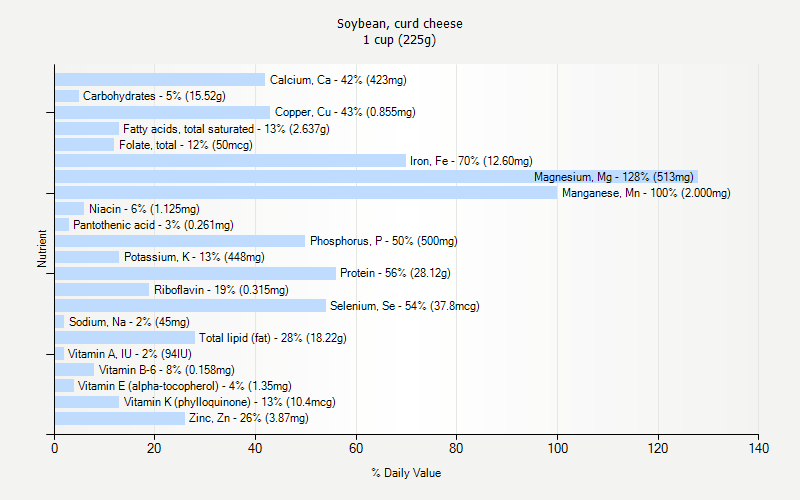The width and height of the screenshot is (800, 500).
Task: Click the chart title 'Soybean, curd cheese'
Action: 399,23
